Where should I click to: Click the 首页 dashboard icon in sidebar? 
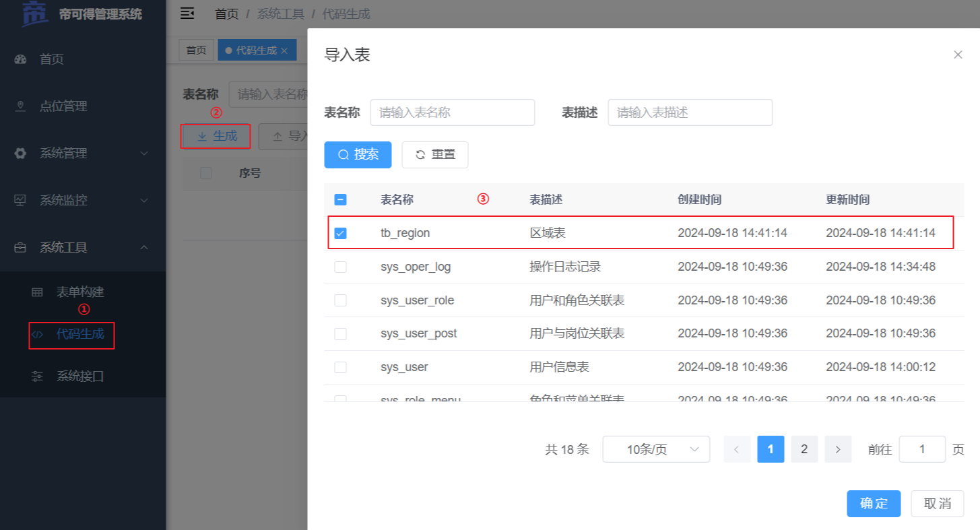click(x=20, y=59)
